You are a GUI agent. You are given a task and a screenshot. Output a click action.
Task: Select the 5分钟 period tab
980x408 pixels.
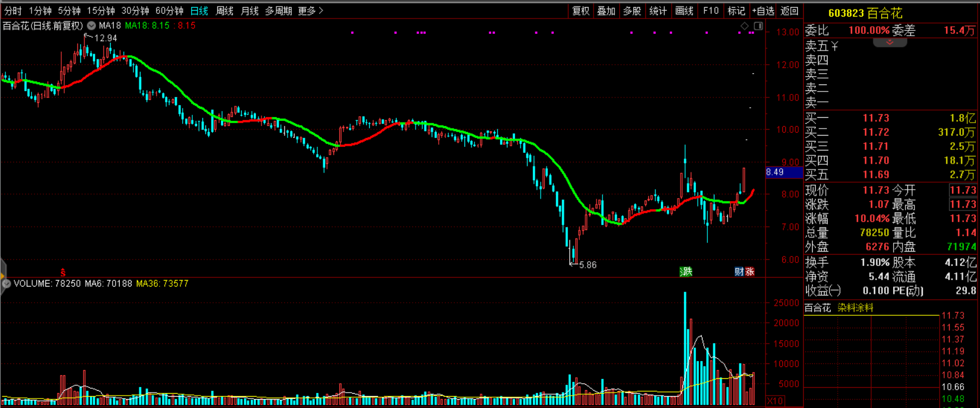click(69, 11)
